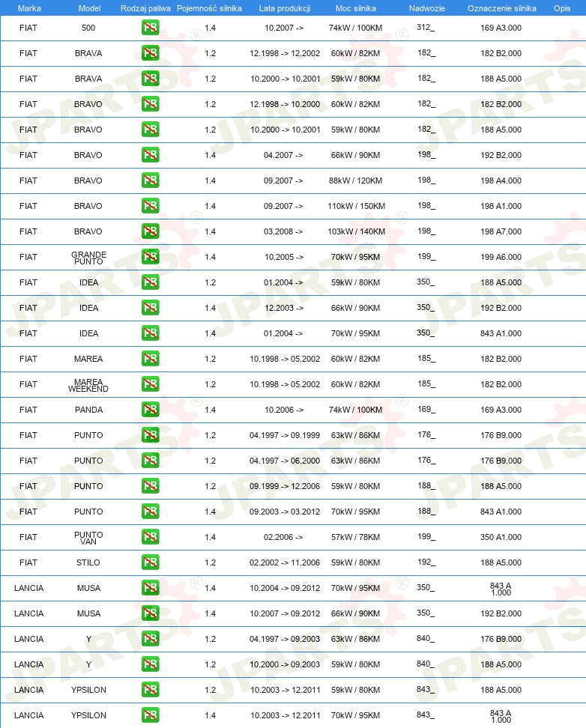The image size is (586, 728).
Task: Click fuel icon in FIAT STILO row
Action: 150,562
